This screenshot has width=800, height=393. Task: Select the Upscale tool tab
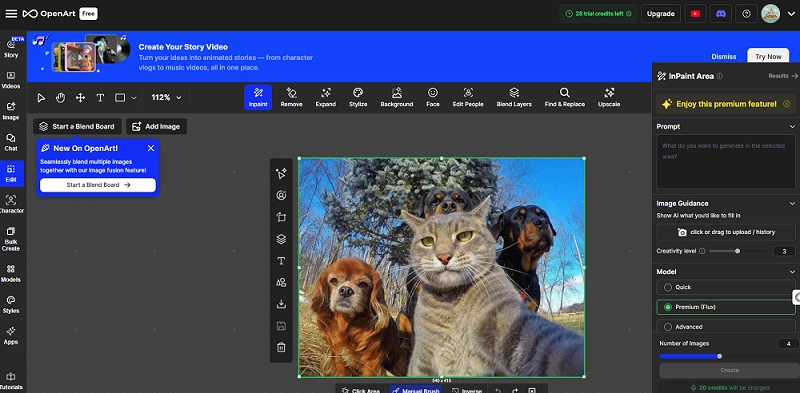(609, 97)
